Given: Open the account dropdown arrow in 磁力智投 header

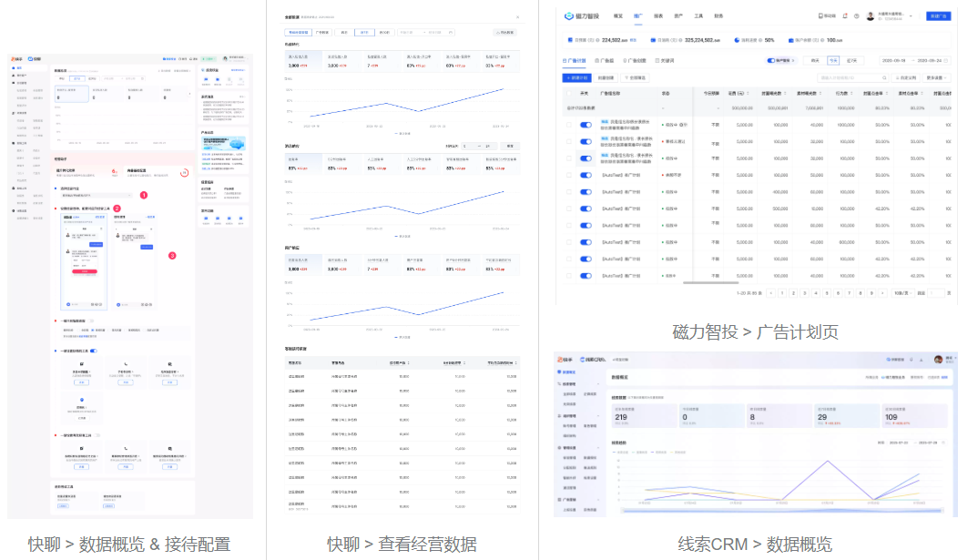Looking at the screenshot, I should point(911,16).
